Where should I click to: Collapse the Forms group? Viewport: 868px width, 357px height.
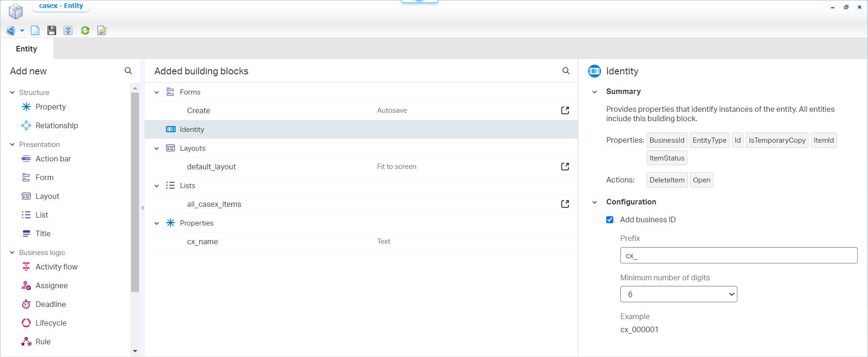pos(157,92)
